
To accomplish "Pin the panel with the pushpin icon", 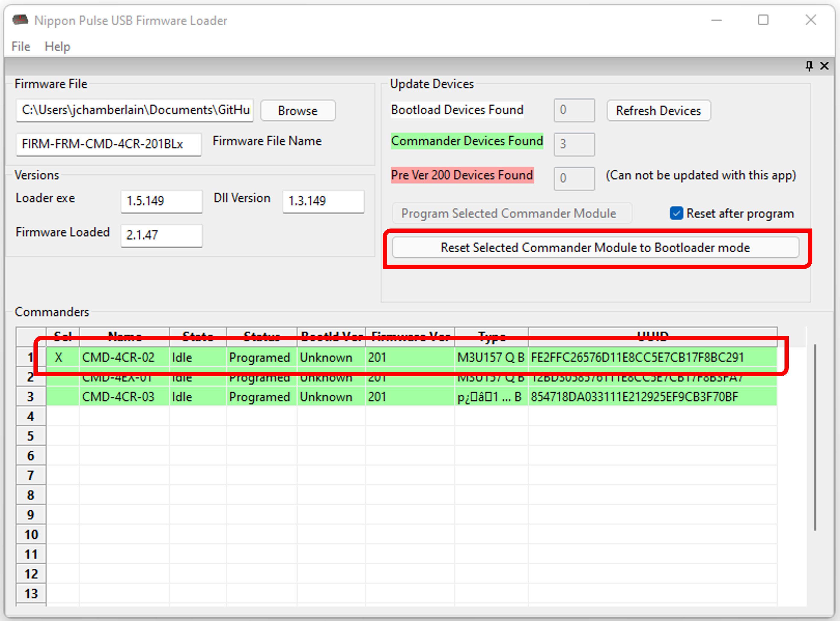I will tap(809, 66).
